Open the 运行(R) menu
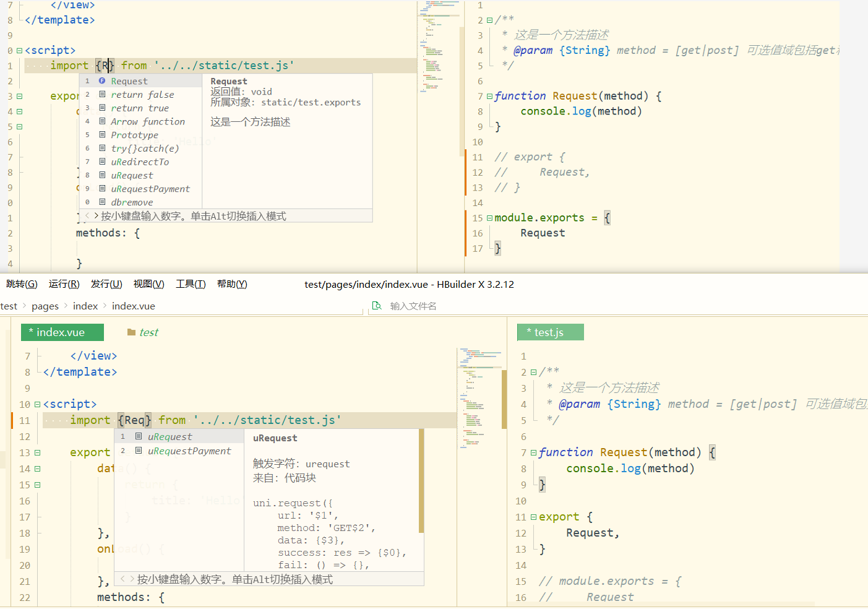This screenshot has width=868, height=609. click(x=64, y=284)
